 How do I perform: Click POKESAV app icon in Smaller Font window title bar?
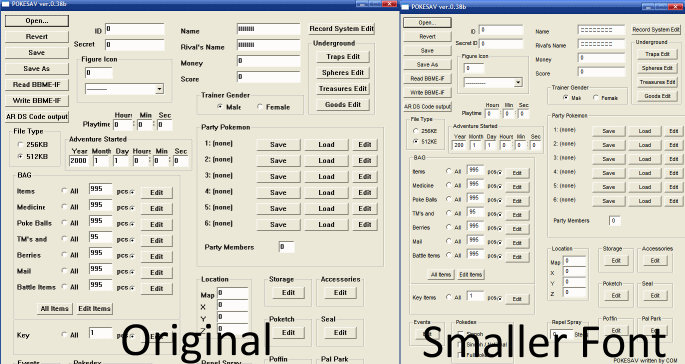pyautogui.click(x=405, y=7)
